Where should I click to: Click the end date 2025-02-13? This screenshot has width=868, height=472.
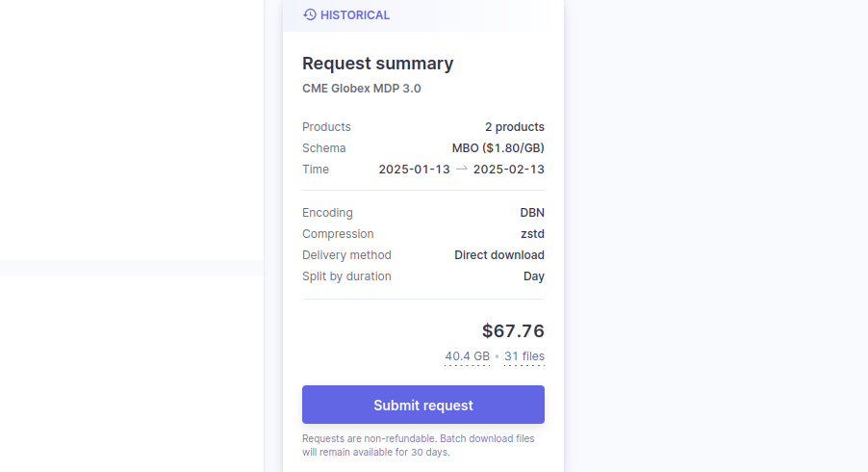pyautogui.click(x=509, y=170)
